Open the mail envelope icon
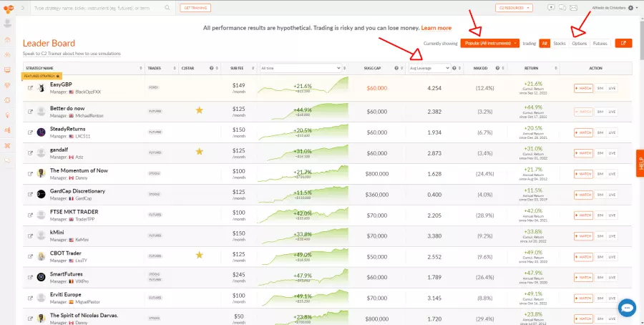 click(574, 8)
